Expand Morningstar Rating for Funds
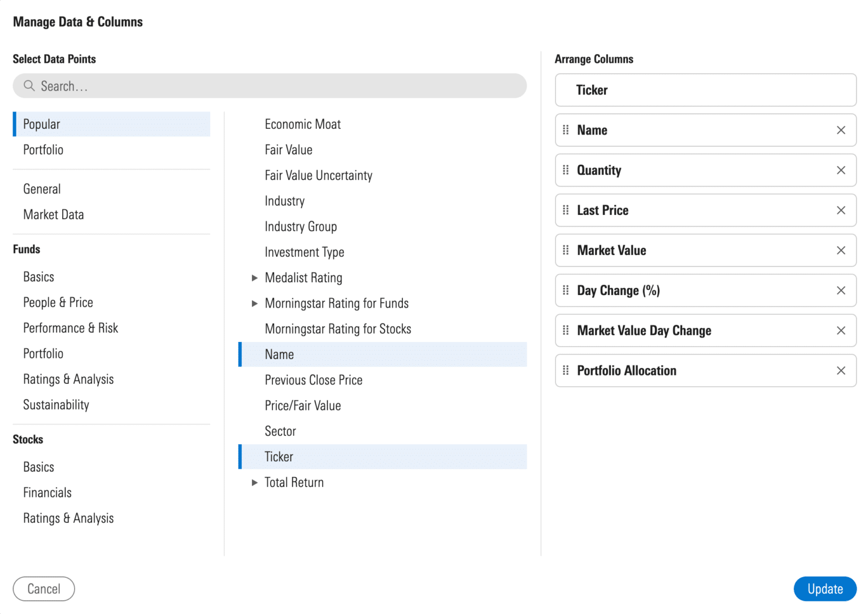868x614 pixels. (x=255, y=303)
